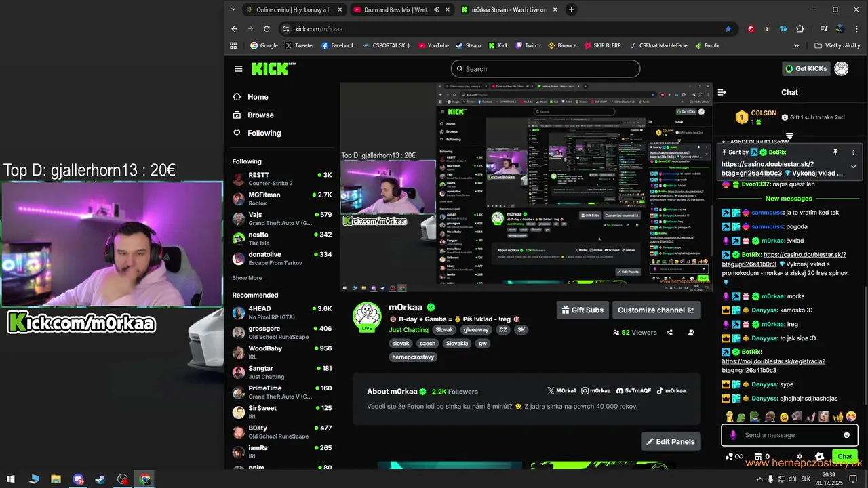Open a new Chrome tab
The image size is (868, 488).
point(571,9)
